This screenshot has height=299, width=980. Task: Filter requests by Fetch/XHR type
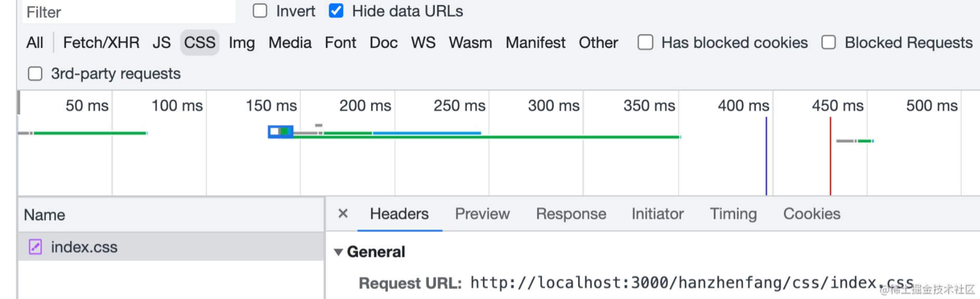pos(101,43)
